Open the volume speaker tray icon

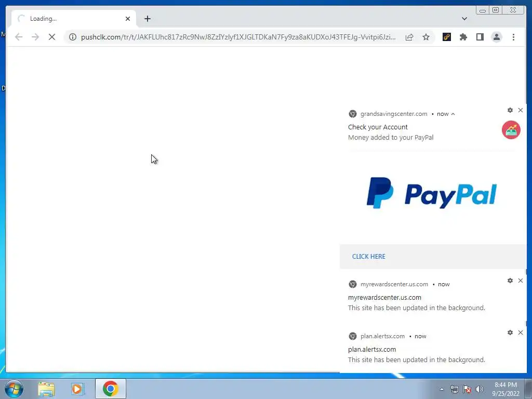480,389
